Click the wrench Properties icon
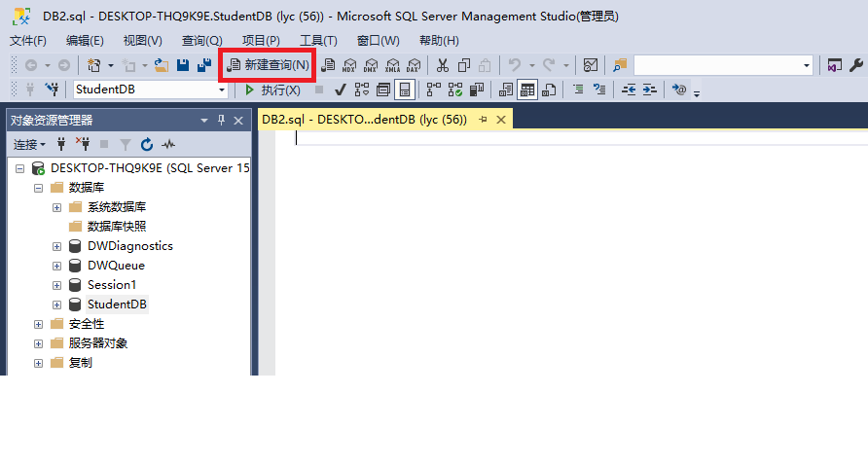The width and height of the screenshot is (868, 466). point(855,65)
